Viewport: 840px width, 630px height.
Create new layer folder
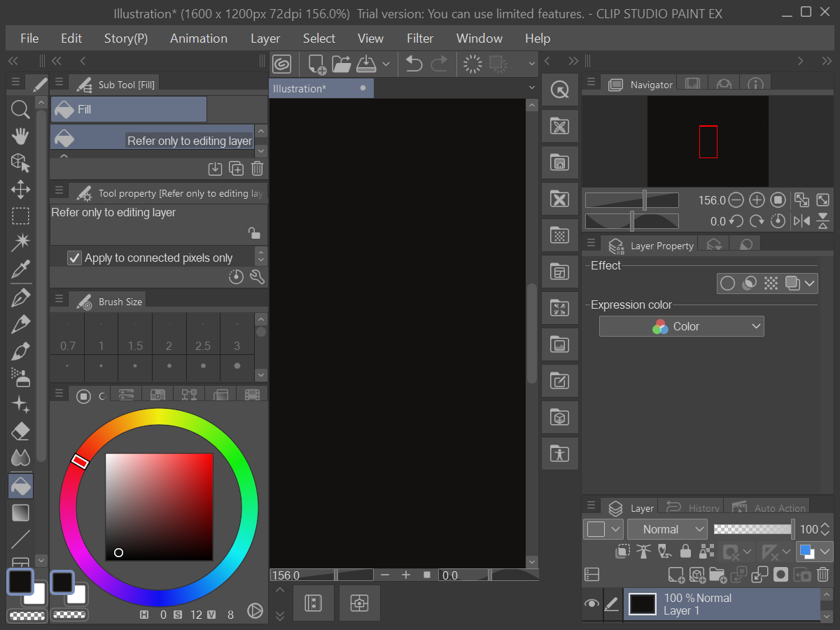click(x=717, y=575)
